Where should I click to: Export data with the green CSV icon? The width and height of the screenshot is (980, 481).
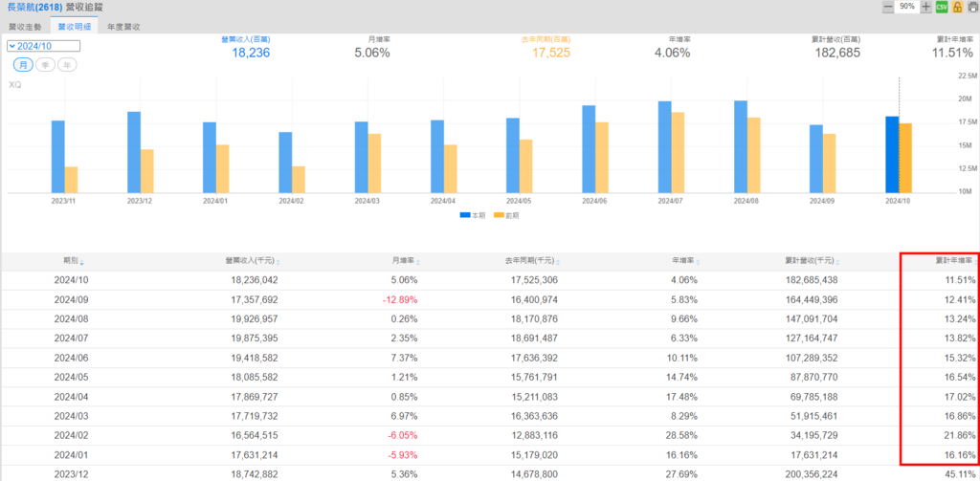942,7
